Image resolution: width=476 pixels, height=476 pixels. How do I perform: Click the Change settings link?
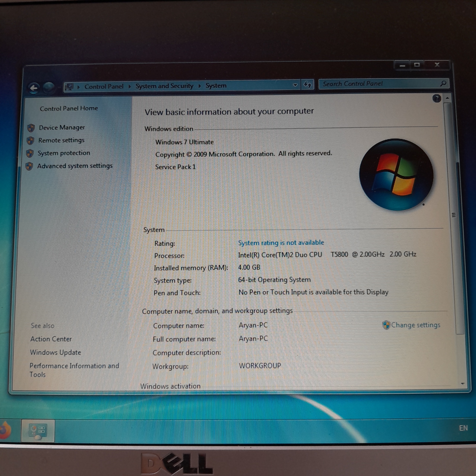click(415, 325)
